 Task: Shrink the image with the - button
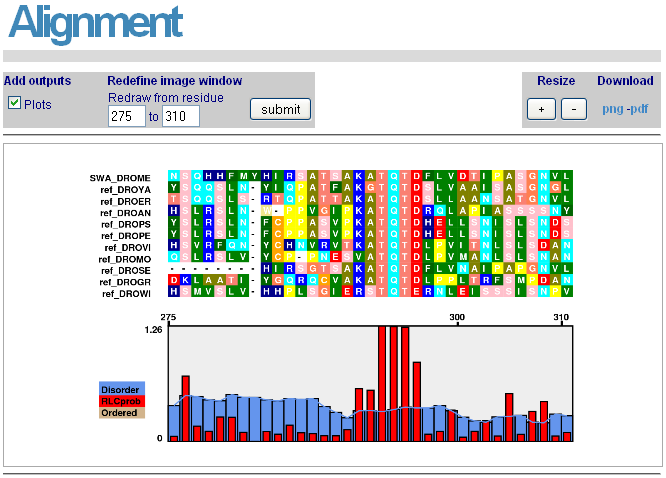[x=574, y=109]
